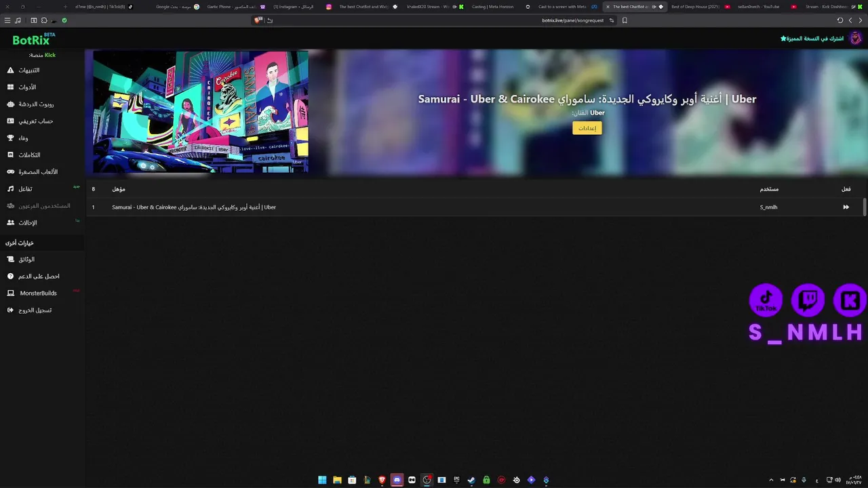Open the Windows Start menu
Image resolution: width=868 pixels, height=488 pixels.
coord(322,480)
